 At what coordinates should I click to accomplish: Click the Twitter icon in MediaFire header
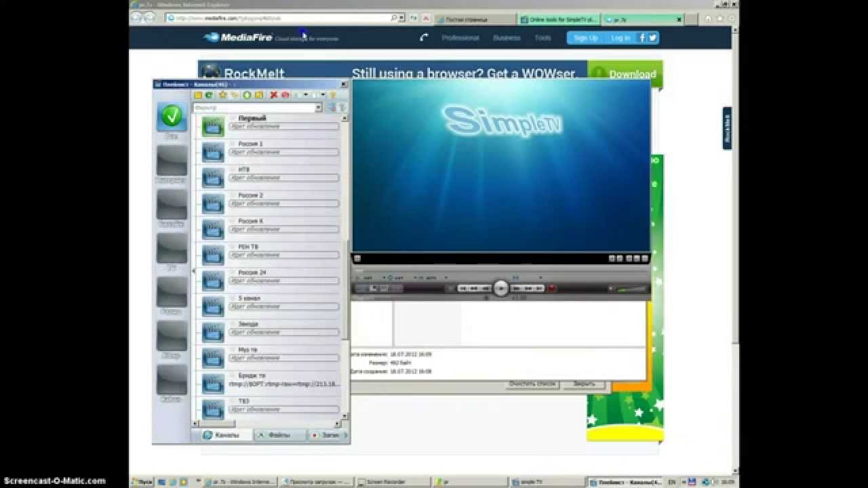652,38
